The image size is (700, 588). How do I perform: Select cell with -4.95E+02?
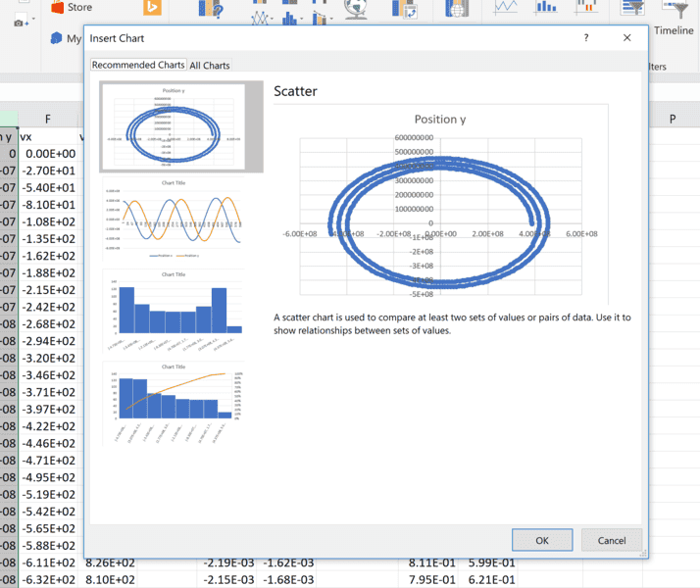(x=48, y=477)
